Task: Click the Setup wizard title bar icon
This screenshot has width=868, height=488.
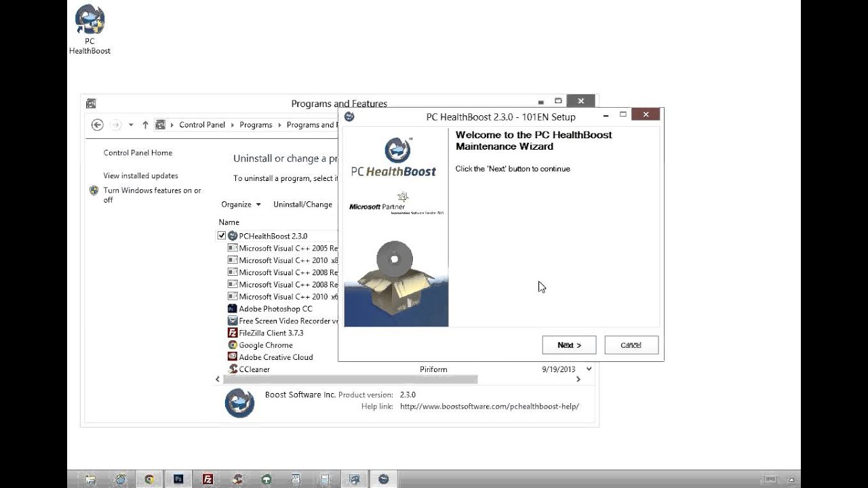Action: pyautogui.click(x=349, y=117)
